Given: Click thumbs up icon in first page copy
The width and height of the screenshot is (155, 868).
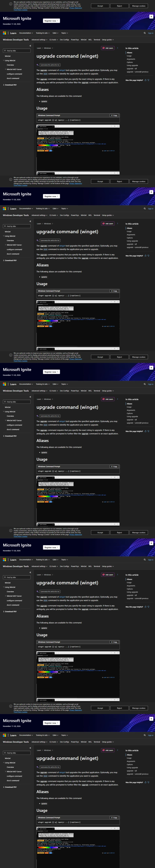Looking at the screenshot, I should coord(146,80).
